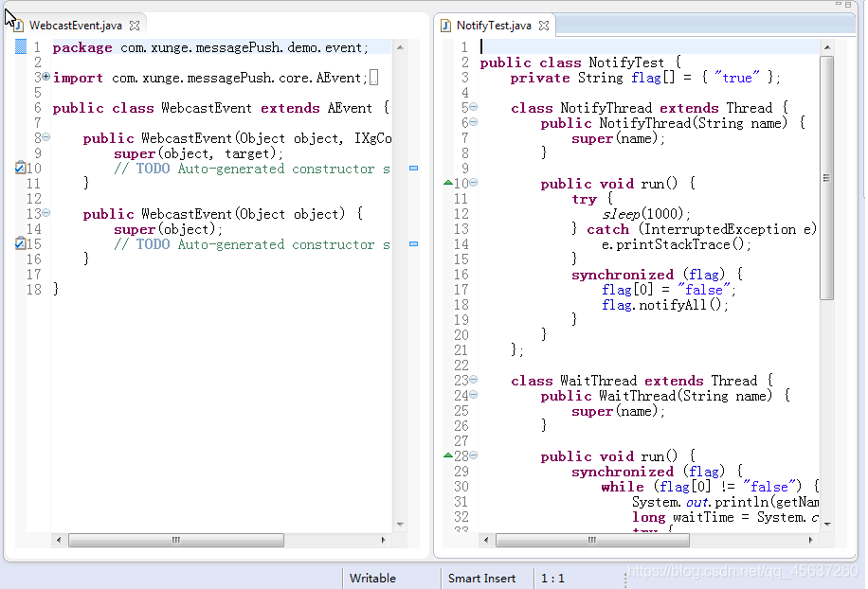Image resolution: width=868 pixels, height=589 pixels.
Task: Click collapsed import placeholder box on line 3
Action: click(373, 78)
